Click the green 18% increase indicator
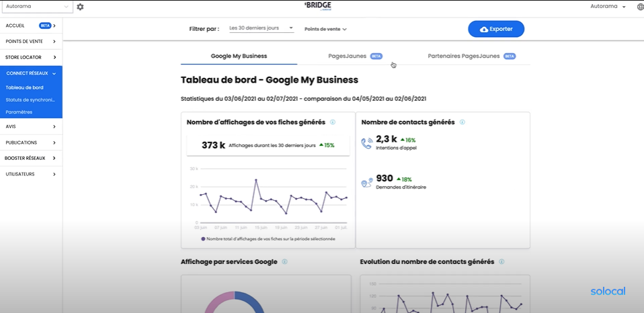 (404, 179)
